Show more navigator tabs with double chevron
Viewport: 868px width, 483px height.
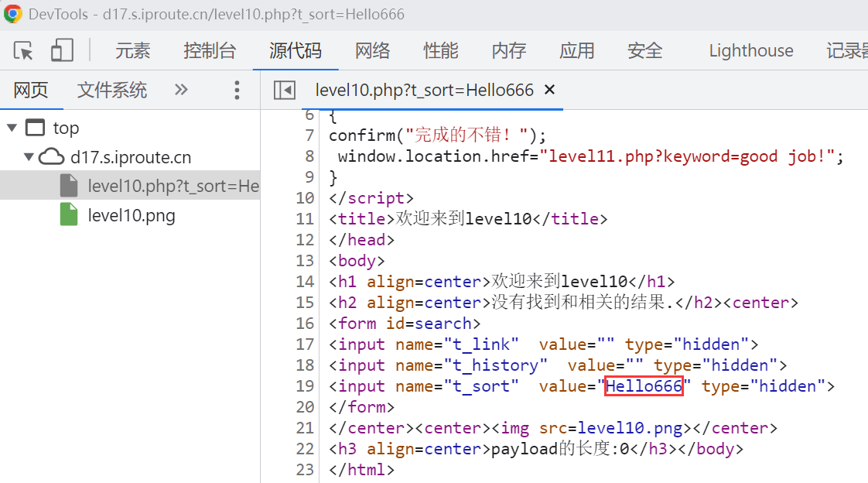pos(181,90)
